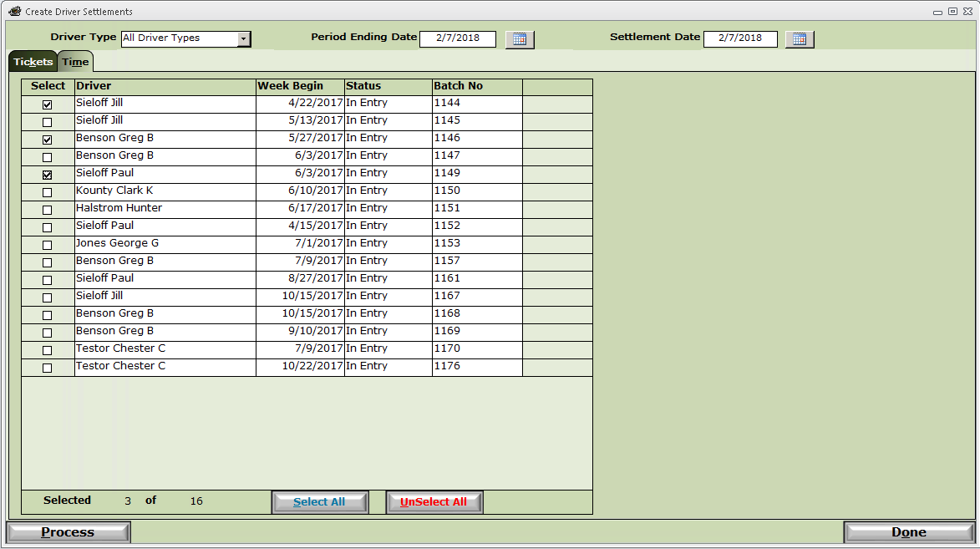Uncheck the Sieloff Jill batch 1144 checkbox
Viewport: 980px width, 549px height.
click(x=48, y=104)
